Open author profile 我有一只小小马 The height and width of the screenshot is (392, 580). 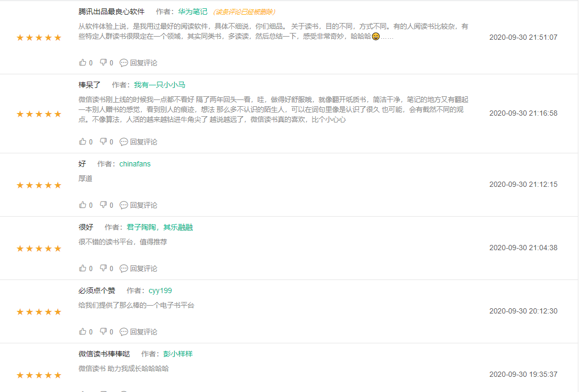[x=160, y=85]
